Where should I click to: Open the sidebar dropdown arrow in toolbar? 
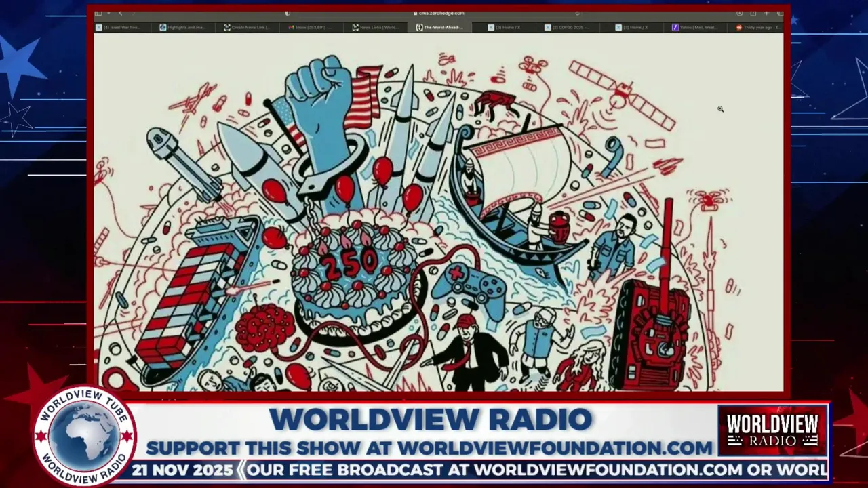coord(108,13)
